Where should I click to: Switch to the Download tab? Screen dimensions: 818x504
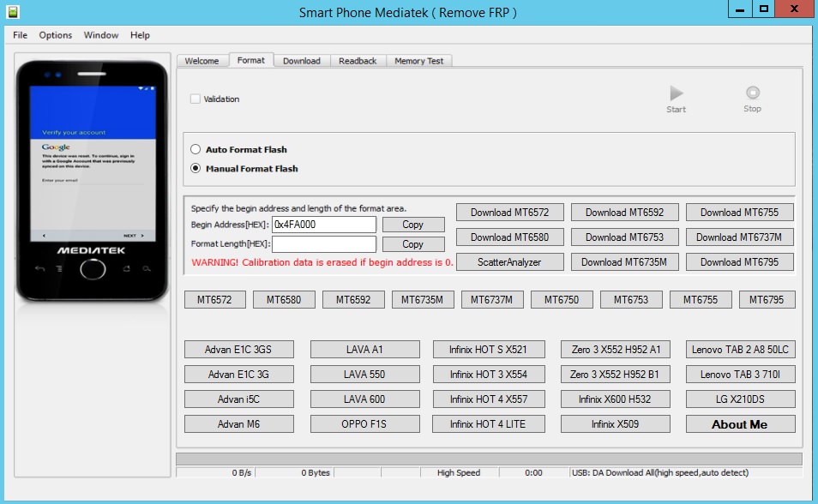point(302,60)
